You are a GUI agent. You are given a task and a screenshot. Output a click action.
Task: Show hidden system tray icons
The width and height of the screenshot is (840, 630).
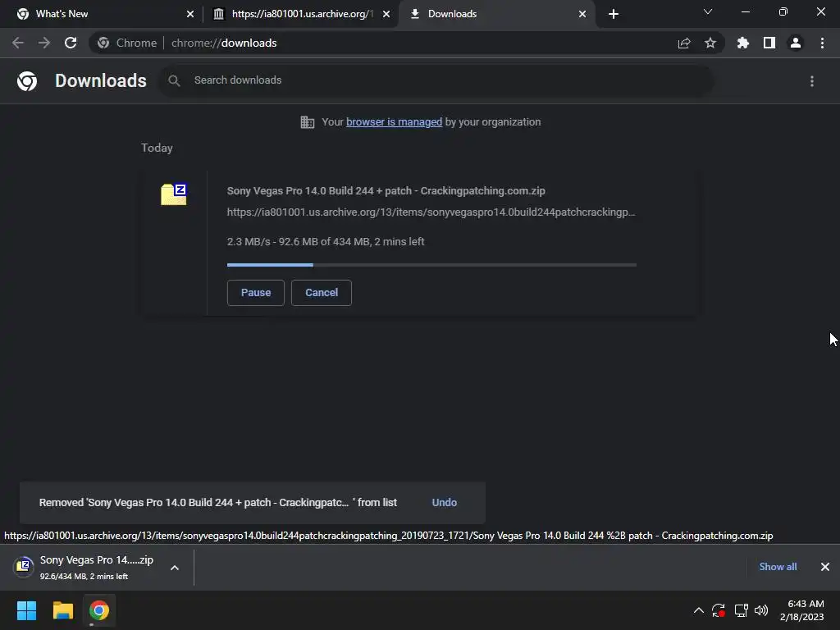[699, 610]
